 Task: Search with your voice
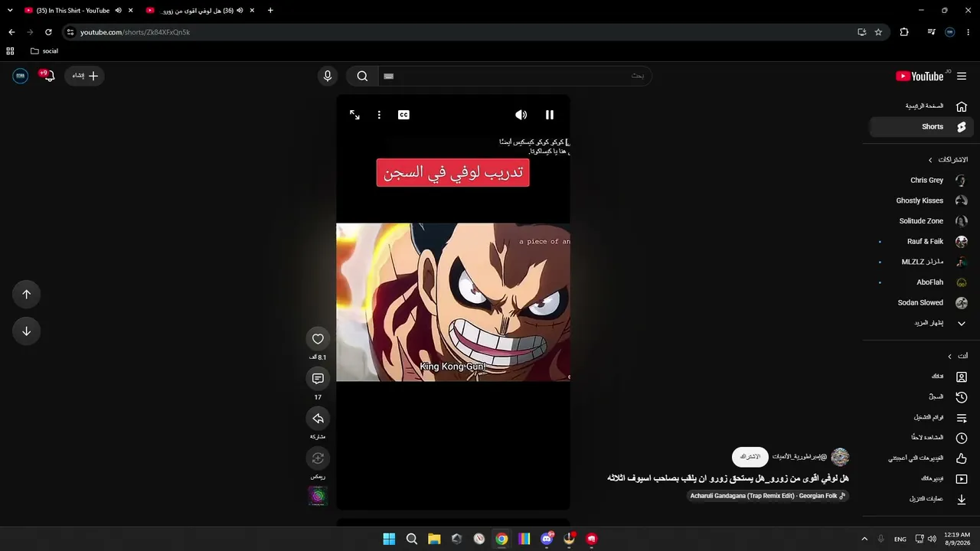[x=328, y=76]
